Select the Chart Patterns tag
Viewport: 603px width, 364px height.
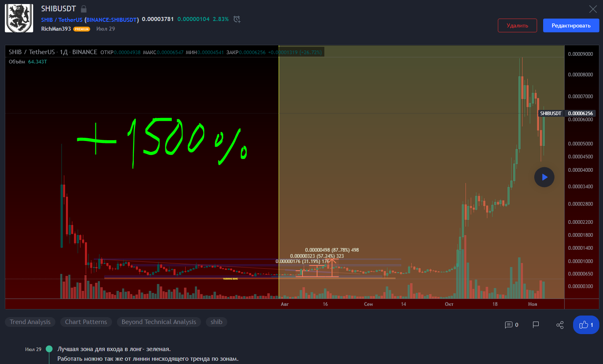coord(86,322)
